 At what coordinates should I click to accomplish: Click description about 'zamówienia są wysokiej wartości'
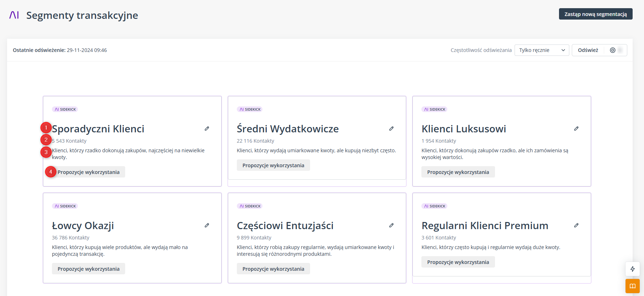[495, 154]
